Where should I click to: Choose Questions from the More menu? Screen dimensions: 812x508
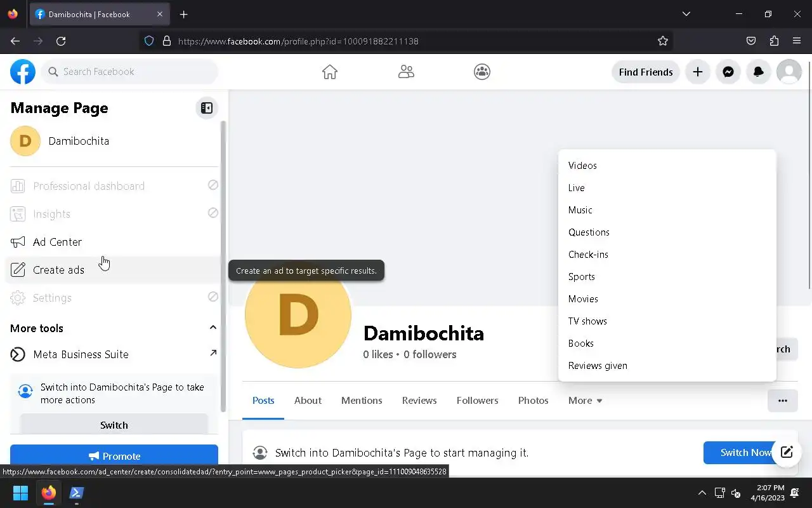(667, 232)
